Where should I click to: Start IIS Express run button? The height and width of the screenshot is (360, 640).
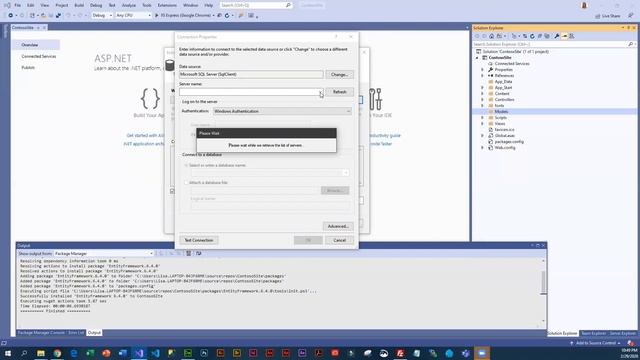183,16
